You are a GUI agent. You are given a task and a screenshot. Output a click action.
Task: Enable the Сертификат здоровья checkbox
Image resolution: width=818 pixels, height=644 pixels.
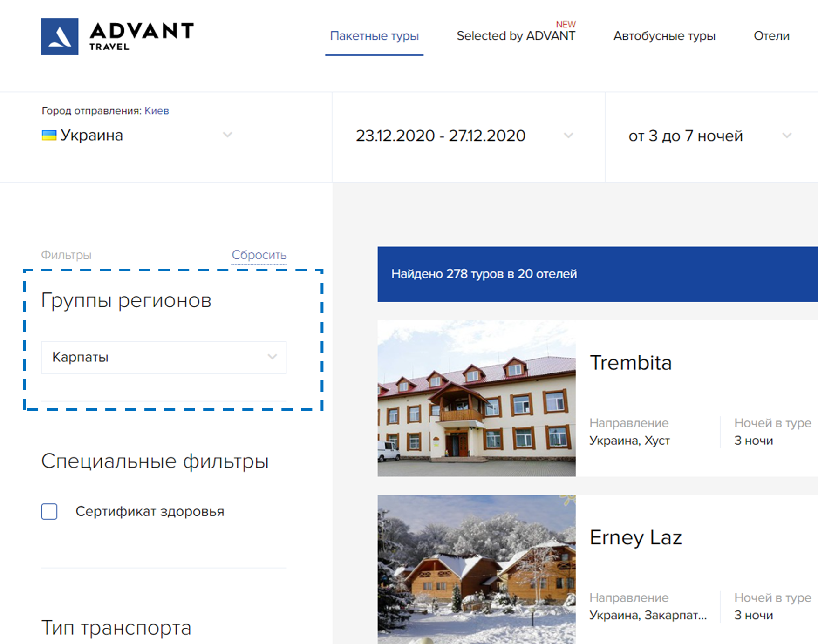coord(49,511)
